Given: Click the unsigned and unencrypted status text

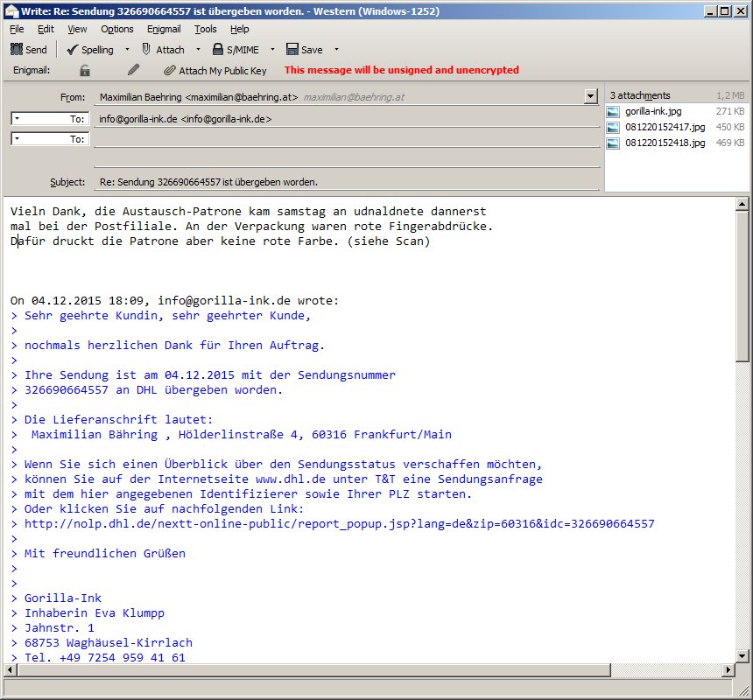Looking at the screenshot, I should 402,70.
